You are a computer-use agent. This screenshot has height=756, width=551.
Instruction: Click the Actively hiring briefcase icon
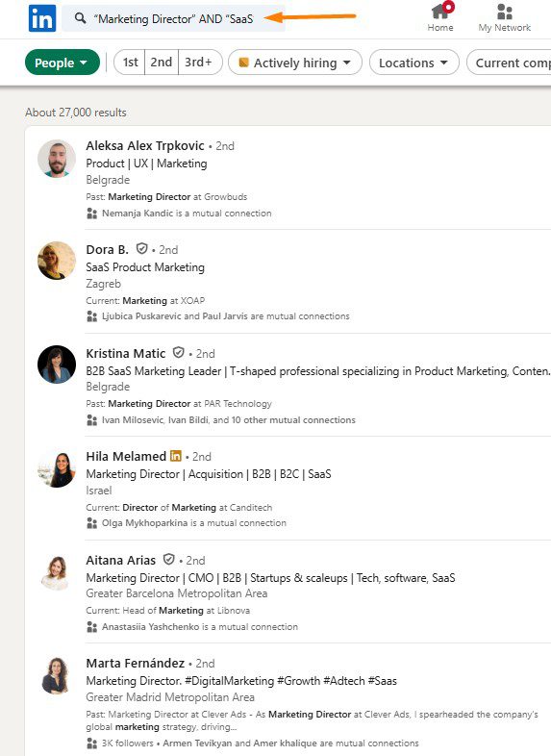[x=244, y=63]
